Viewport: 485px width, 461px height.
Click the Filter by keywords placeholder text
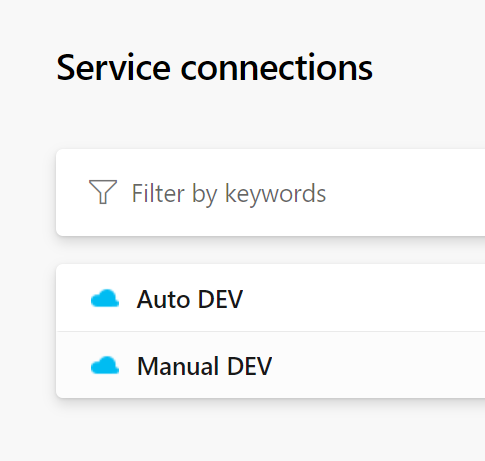point(229,193)
